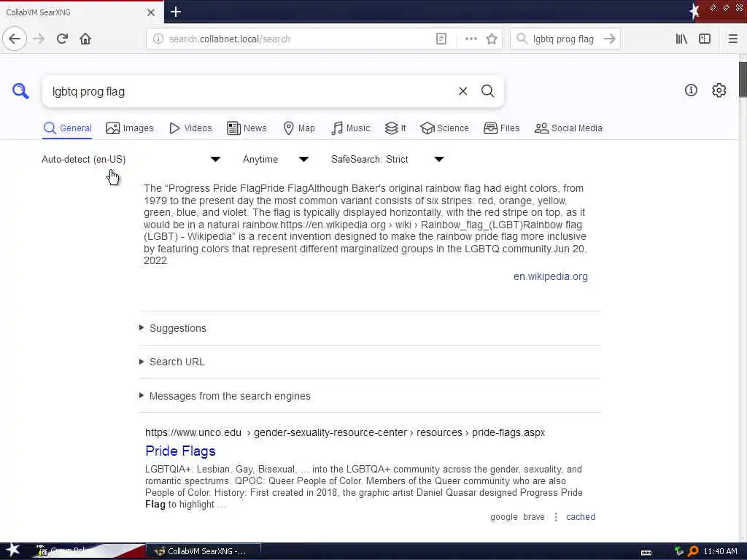This screenshot has height=560, width=747.
Task: Reload the current page
Action: 62,39
